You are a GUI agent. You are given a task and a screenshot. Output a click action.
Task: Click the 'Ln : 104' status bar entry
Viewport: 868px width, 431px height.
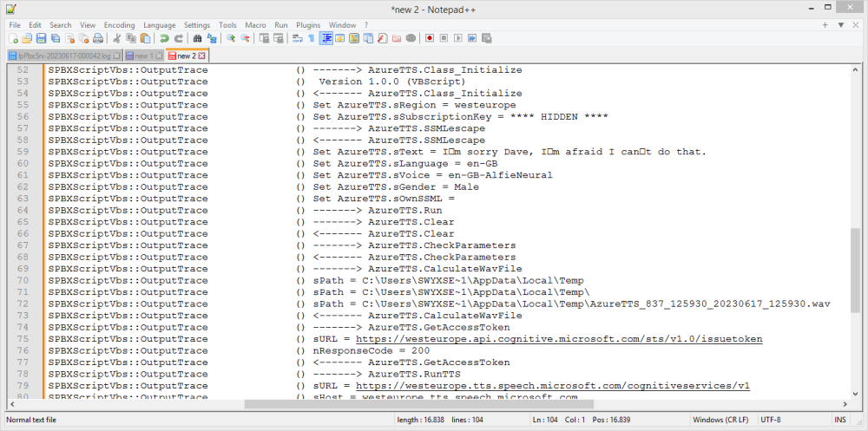click(x=546, y=420)
